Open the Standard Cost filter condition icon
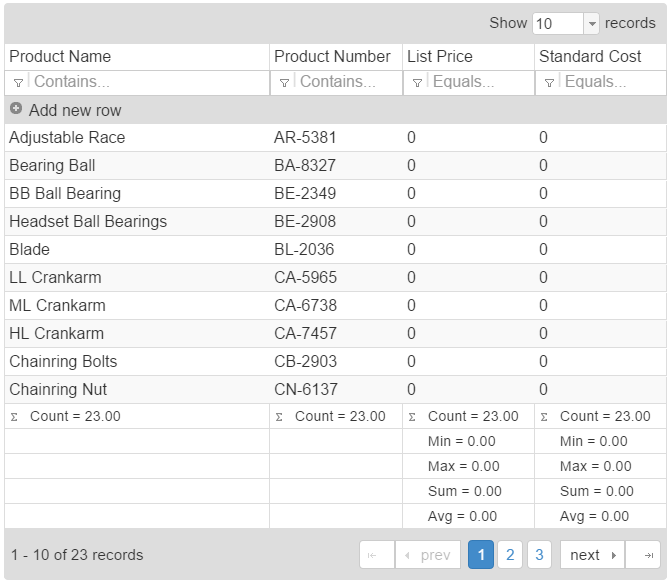This screenshot has width=669, height=582. [x=549, y=83]
